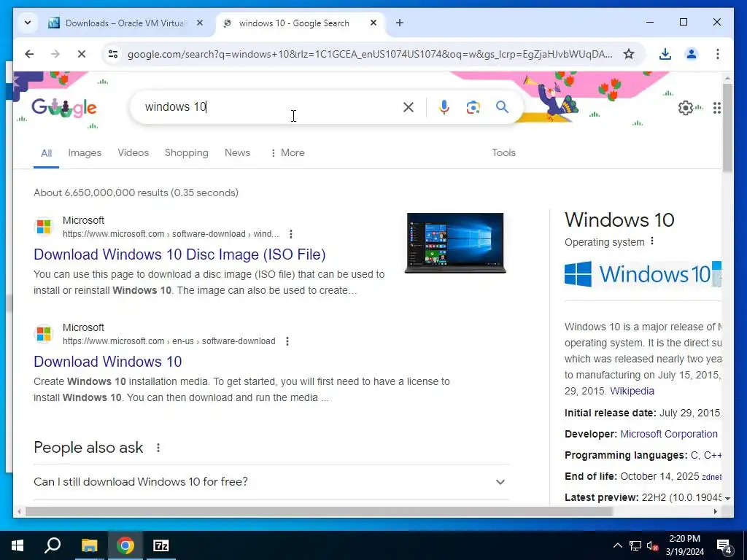
Task: Open the Chrome profile avatar
Action: click(x=692, y=54)
